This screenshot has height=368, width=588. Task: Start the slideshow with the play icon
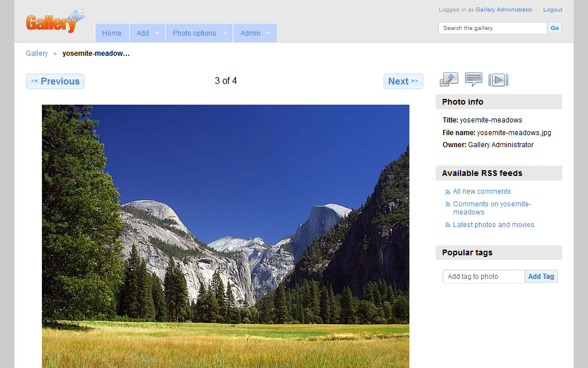pyautogui.click(x=498, y=80)
